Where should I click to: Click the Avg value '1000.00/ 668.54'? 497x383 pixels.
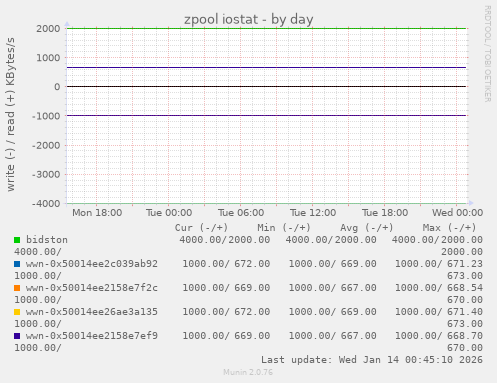pos(439,288)
